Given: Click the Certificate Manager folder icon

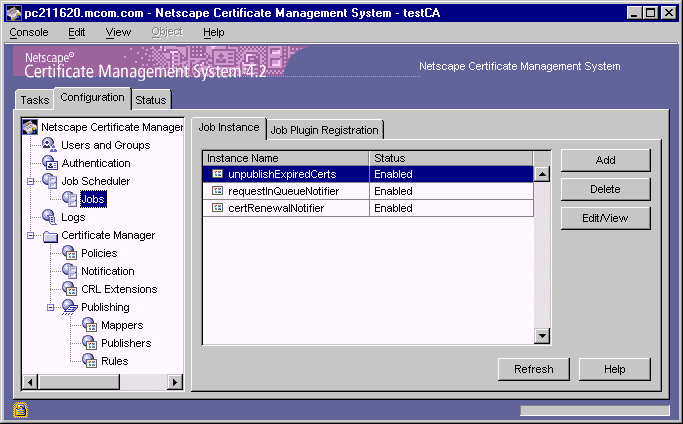Looking at the screenshot, I should (51, 236).
